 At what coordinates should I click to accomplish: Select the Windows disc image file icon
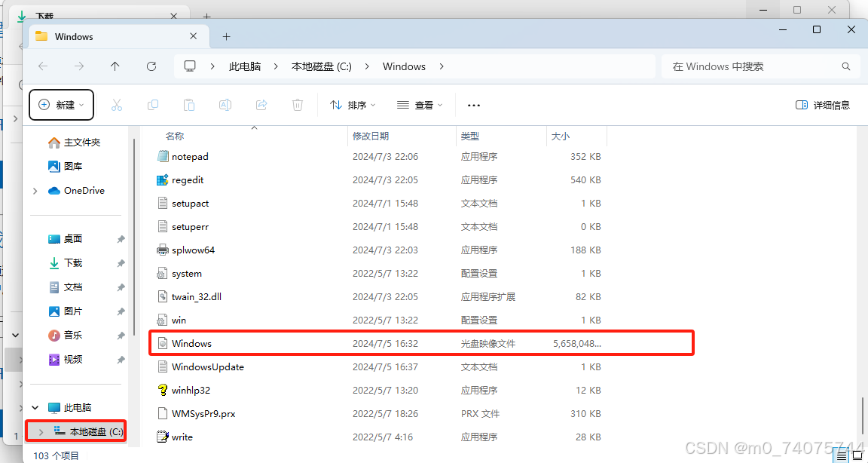click(162, 343)
